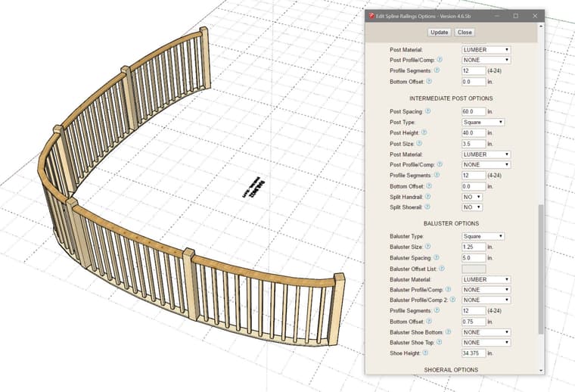Click Bottom Offset field under Intermediate Post Options

[474, 186]
